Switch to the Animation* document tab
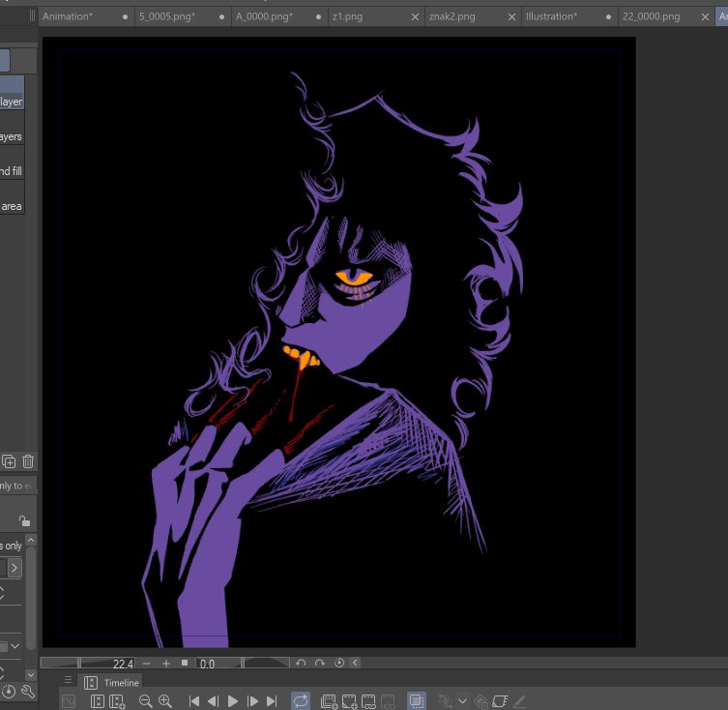The height and width of the screenshot is (710, 728). (x=86, y=16)
